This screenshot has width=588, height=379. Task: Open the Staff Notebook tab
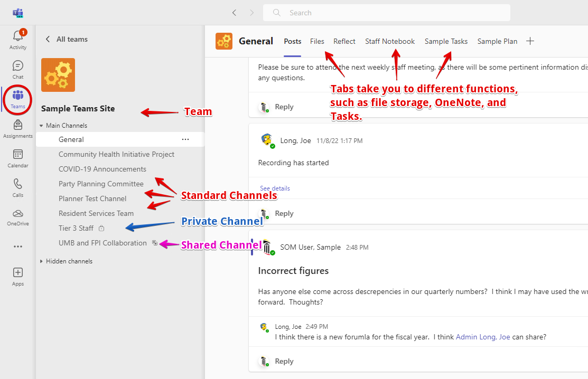(x=390, y=41)
